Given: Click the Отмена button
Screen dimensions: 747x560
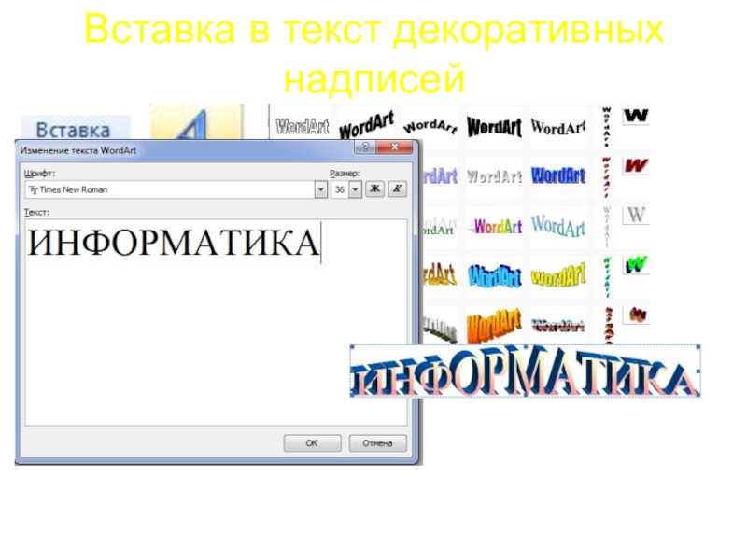Looking at the screenshot, I should 377,442.
